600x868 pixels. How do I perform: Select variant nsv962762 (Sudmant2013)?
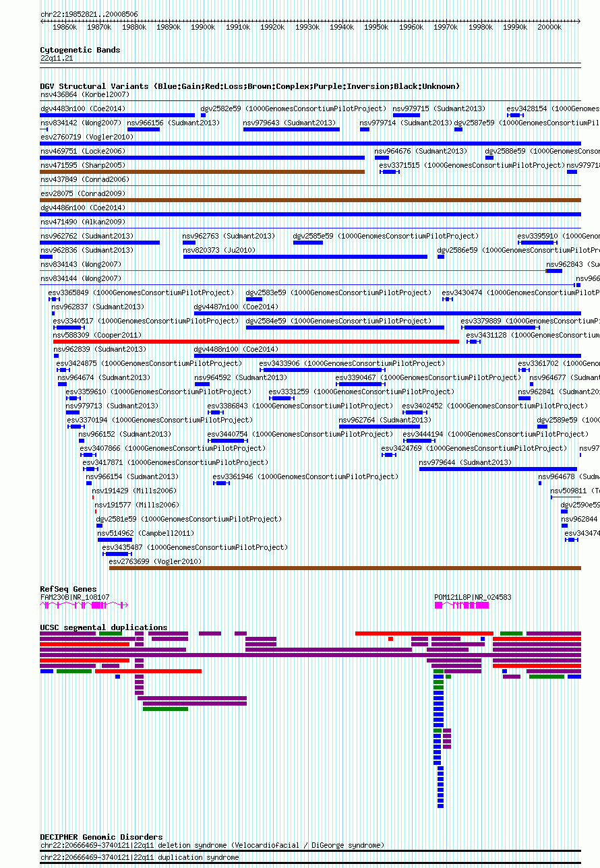(87, 236)
